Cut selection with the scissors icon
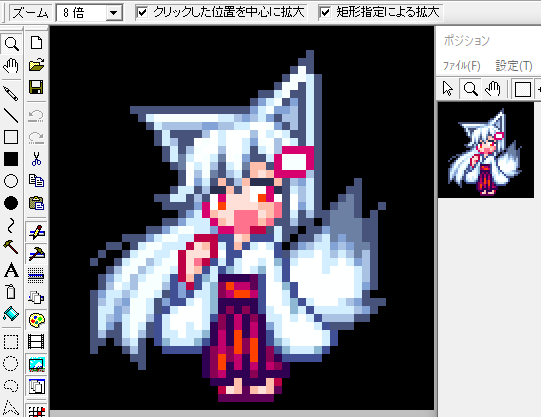Screen dimensions: 541x417 (x=36, y=159)
